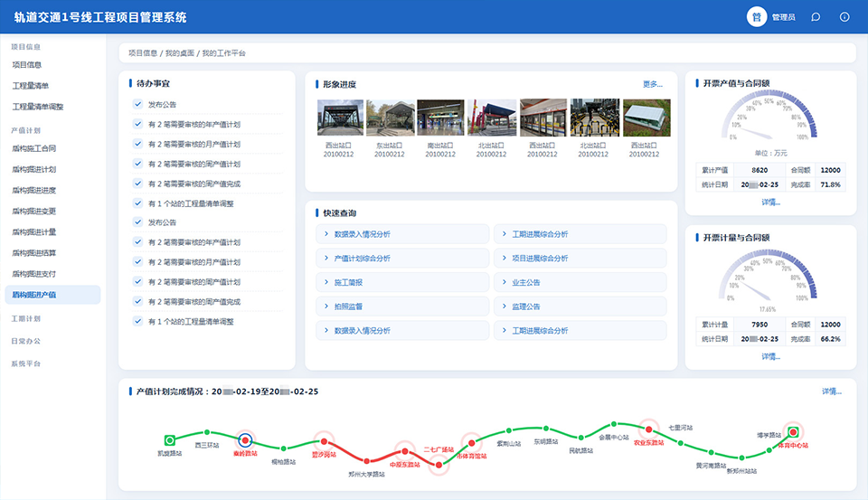Click the chevron beside 施工简报
This screenshot has width=868, height=500.
tap(326, 282)
